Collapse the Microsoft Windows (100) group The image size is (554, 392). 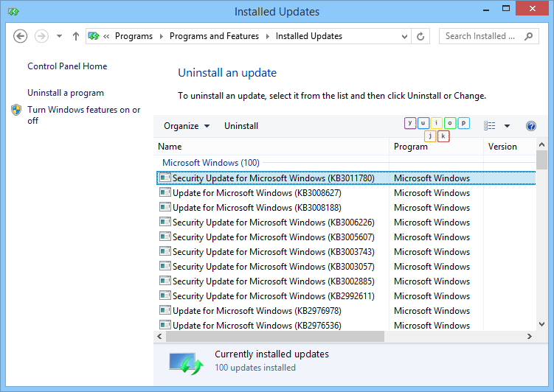[210, 163]
